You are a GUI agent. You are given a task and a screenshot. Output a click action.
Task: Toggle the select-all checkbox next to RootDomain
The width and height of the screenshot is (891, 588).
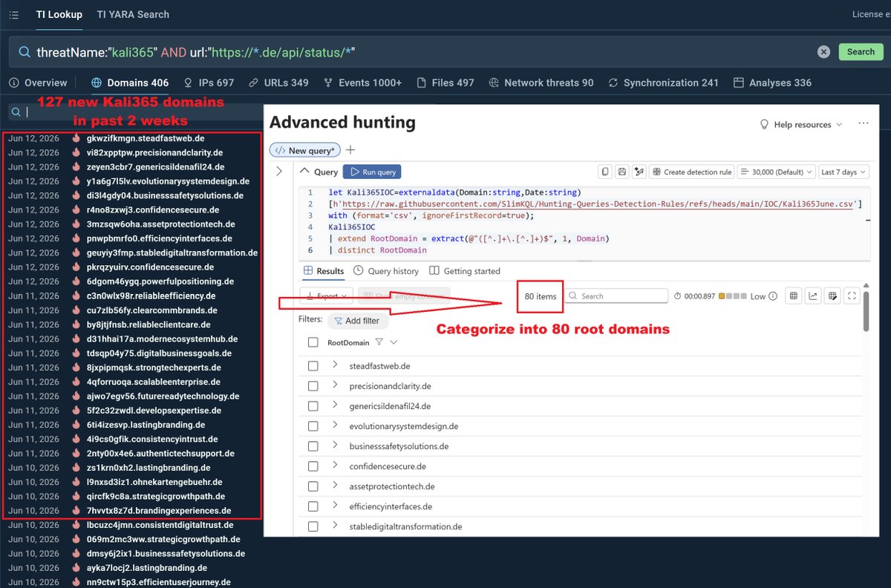pos(313,342)
